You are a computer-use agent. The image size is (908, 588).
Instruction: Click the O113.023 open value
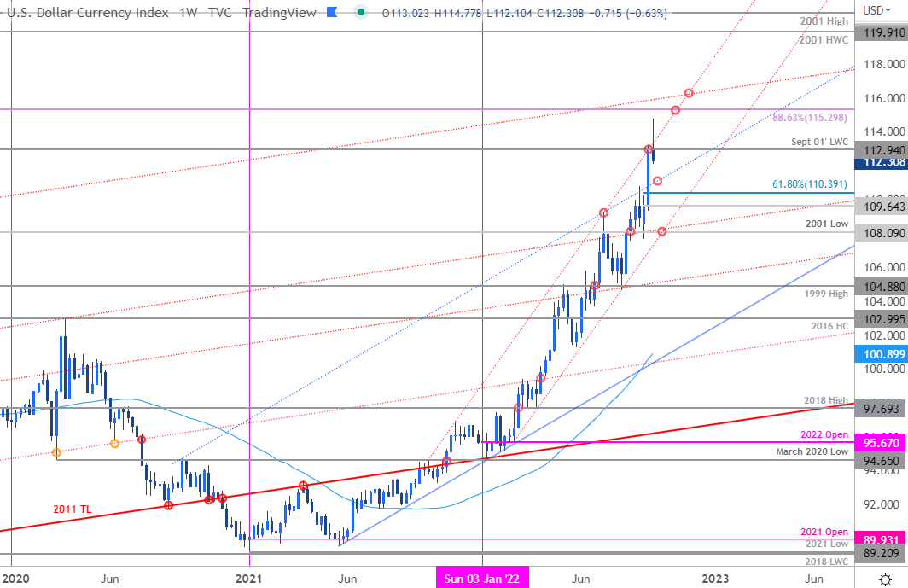click(405, 13)
